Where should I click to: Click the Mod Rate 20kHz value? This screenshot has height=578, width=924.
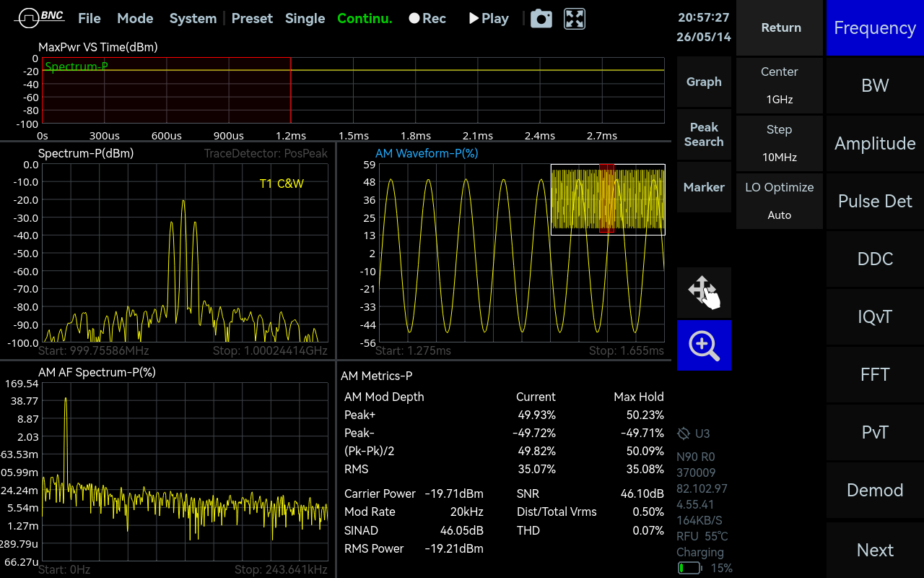pyautogui.click(x=466, y=512)
